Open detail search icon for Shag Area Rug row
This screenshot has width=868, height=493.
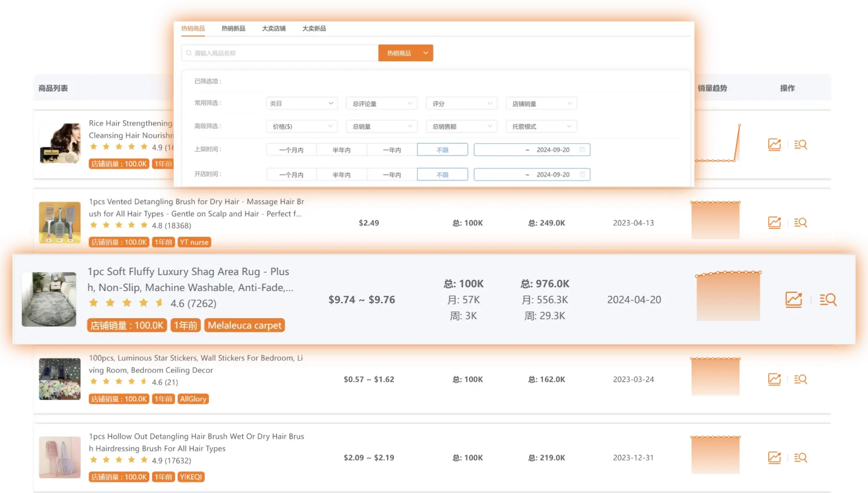[828, 299]
